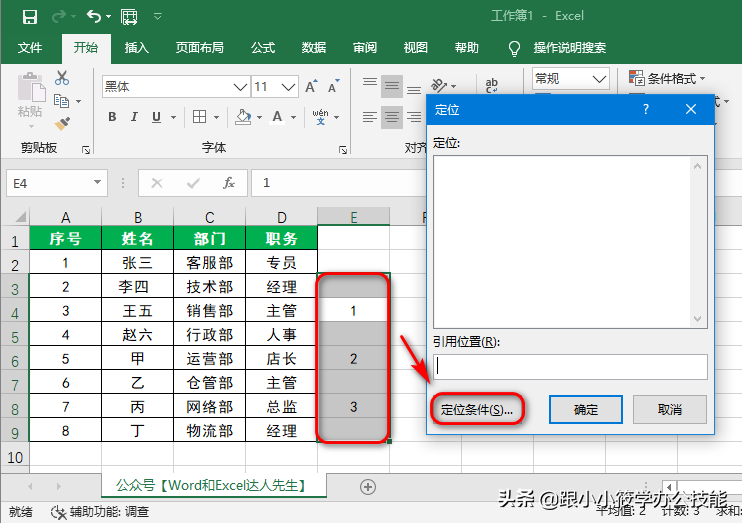Click the formula bar cancel X icon

click(x=157, y=183)
